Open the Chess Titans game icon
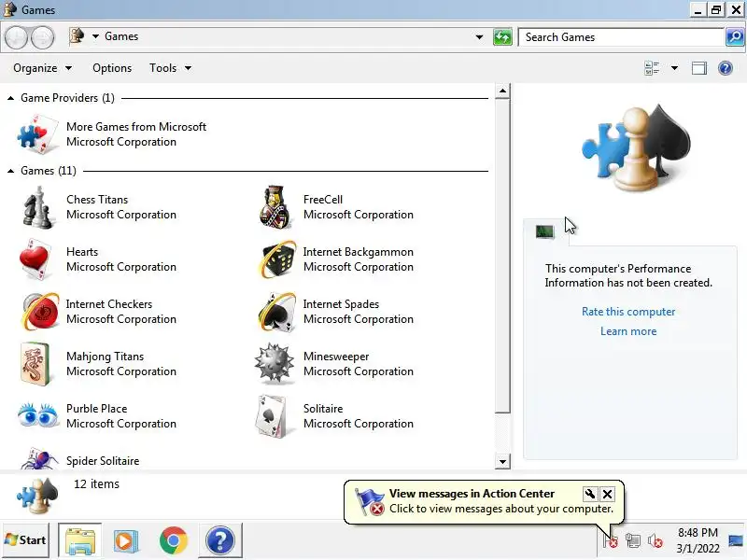This screenshot has width=747, height=560. click(x=37, y=206)
